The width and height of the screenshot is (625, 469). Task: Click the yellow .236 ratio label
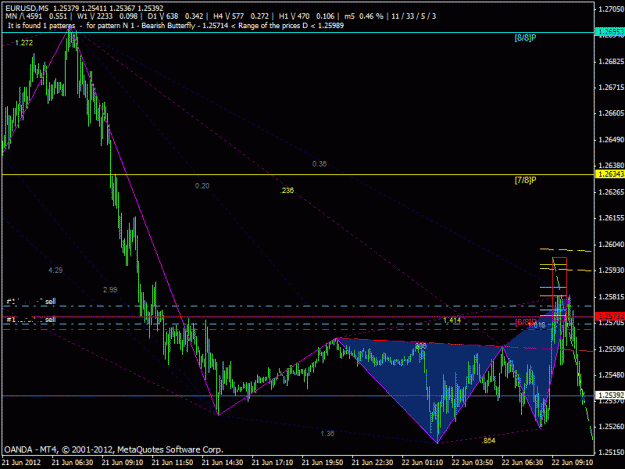pos(287,190)
